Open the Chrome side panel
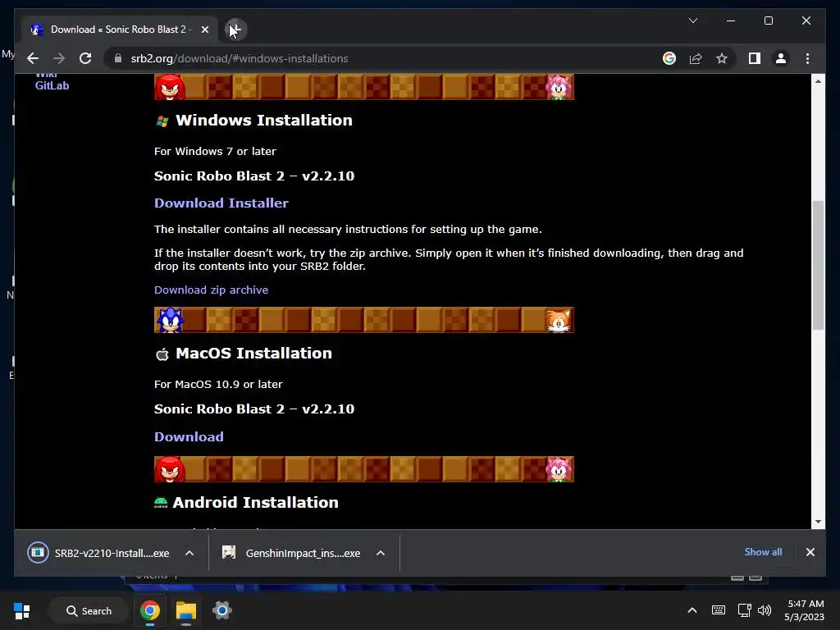 [755, 58]
